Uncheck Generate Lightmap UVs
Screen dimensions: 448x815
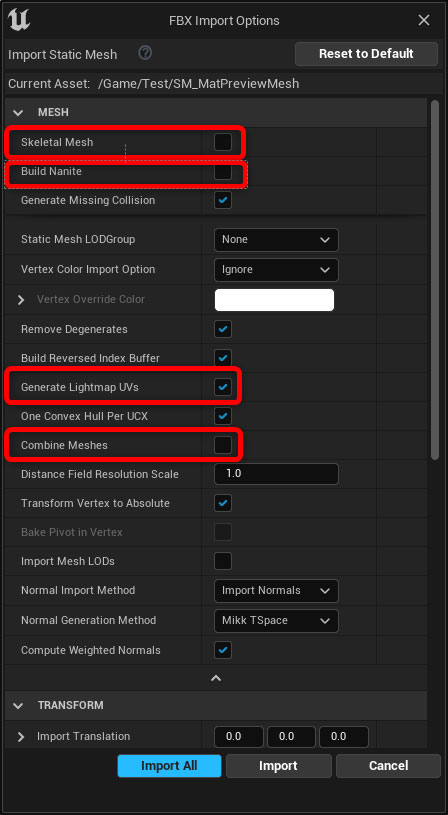(223, 387)
